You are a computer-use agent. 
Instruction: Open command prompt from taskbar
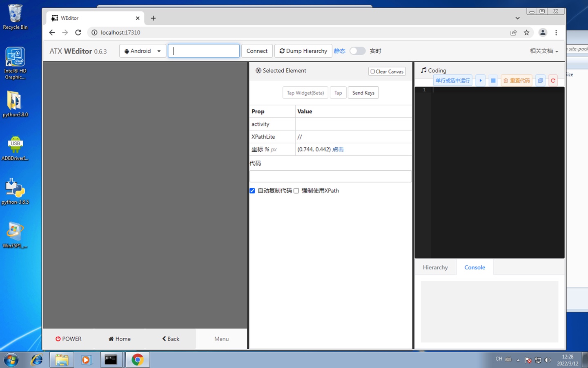pos(111,360)
